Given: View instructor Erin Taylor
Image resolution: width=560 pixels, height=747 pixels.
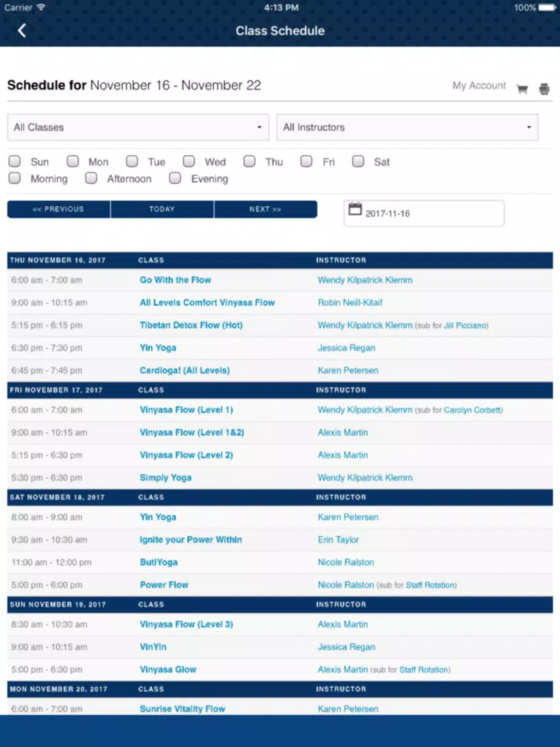Looking at the screenshot, I should coord(338,540).
